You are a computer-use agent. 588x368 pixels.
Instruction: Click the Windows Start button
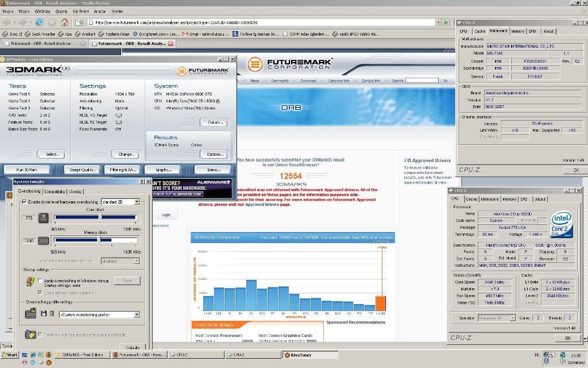10,354
